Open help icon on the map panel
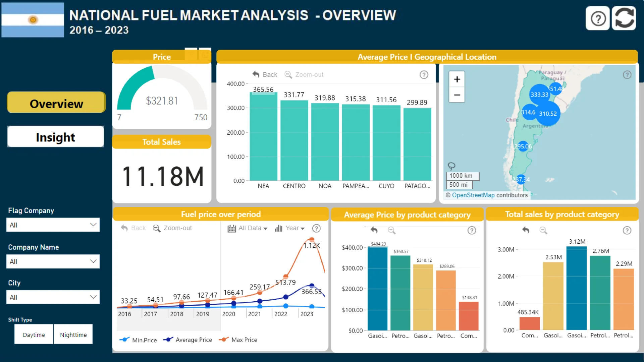644x362 pixels. pyautogui.click(x=627, y=75)
